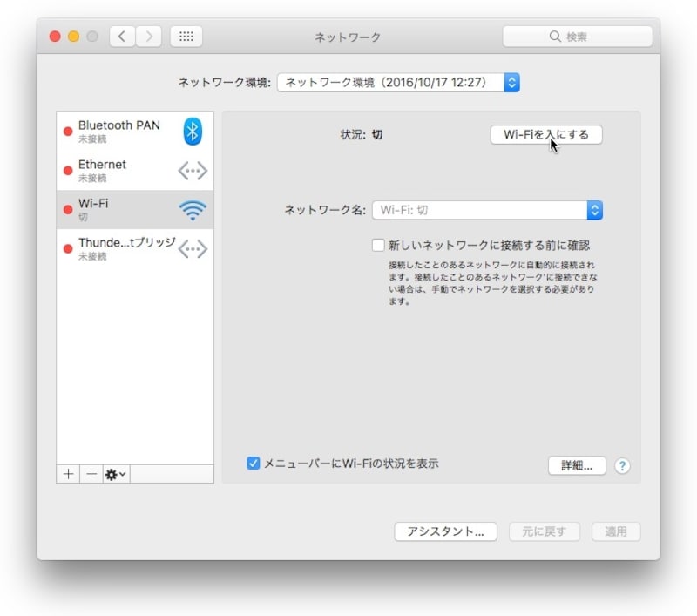
Task: Click the magnifier icon in the search field
Action: (x=555, y=37)
